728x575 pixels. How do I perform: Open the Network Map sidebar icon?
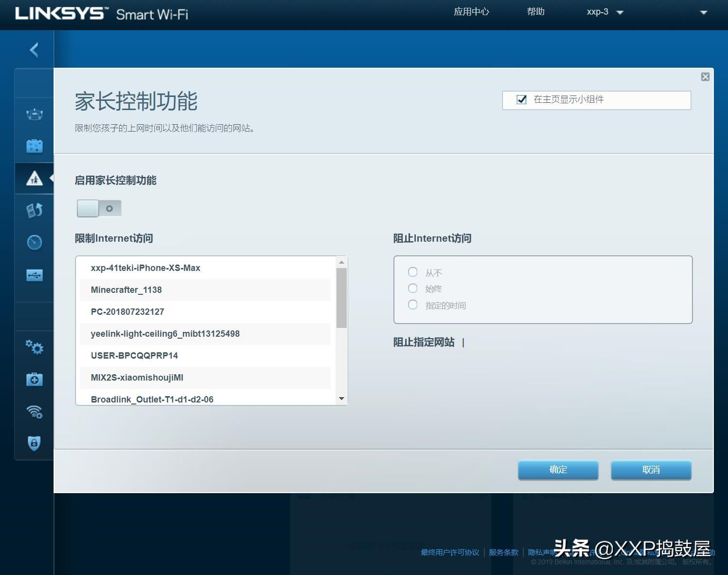tap(34, 115)
